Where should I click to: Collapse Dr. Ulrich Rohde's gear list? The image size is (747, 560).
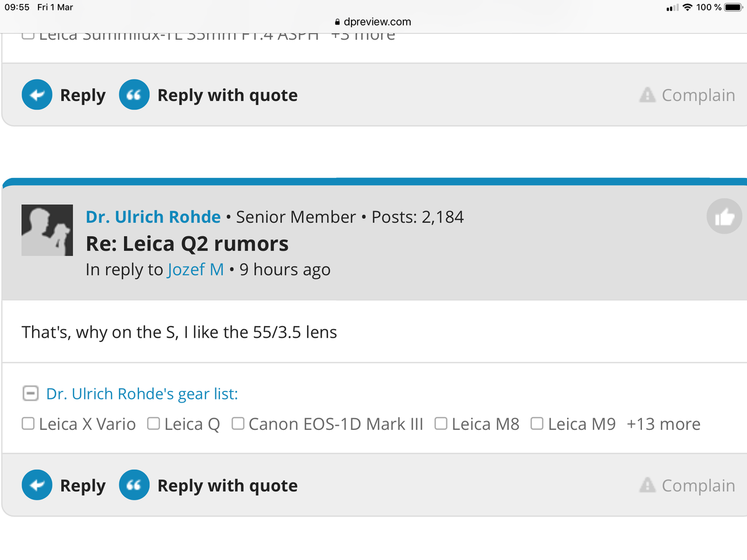[30, 394]
